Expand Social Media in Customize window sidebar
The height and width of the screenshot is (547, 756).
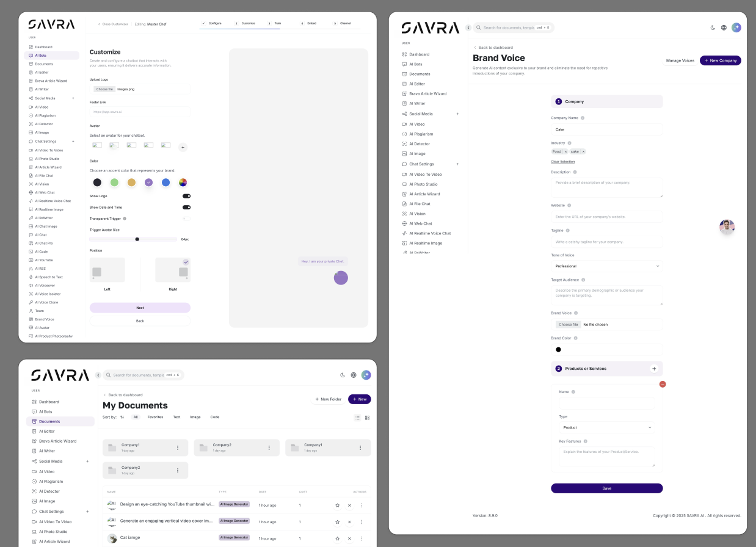73,98
